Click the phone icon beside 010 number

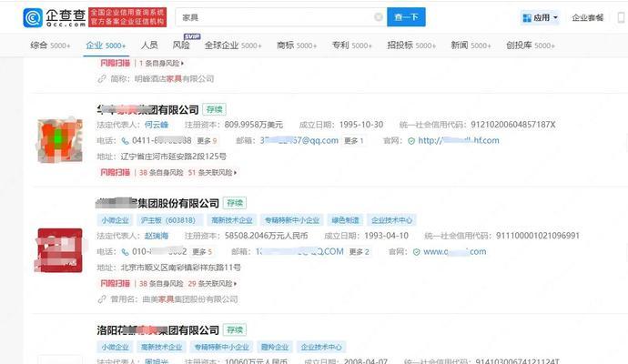click(125, 252)
